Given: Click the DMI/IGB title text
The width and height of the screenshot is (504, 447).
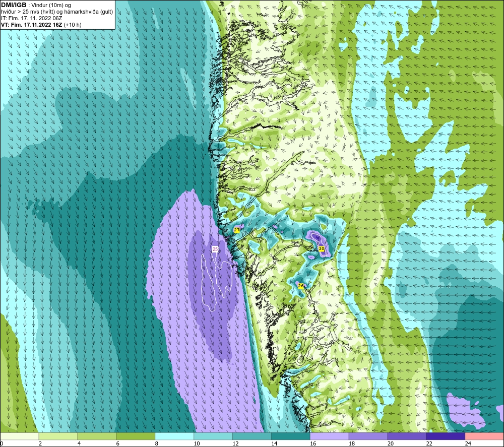Looking at the screenshot, I should [14, 5].
